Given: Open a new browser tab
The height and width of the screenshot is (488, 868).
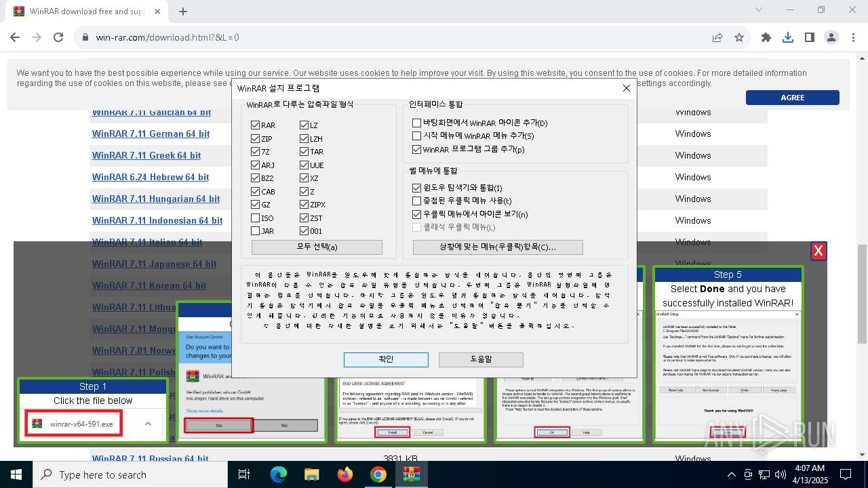Looking at the screenshot, I should [183, 12].
